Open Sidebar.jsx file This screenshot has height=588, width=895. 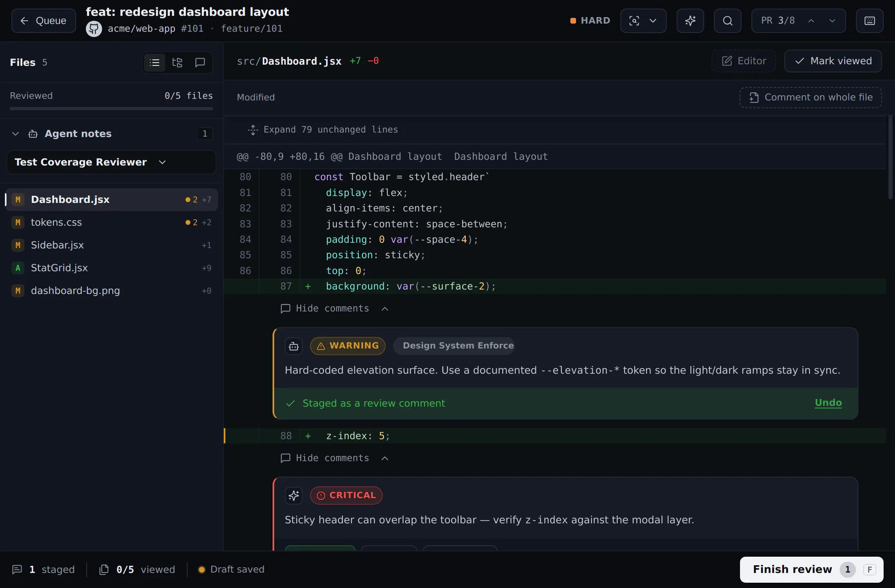[111, 245]
